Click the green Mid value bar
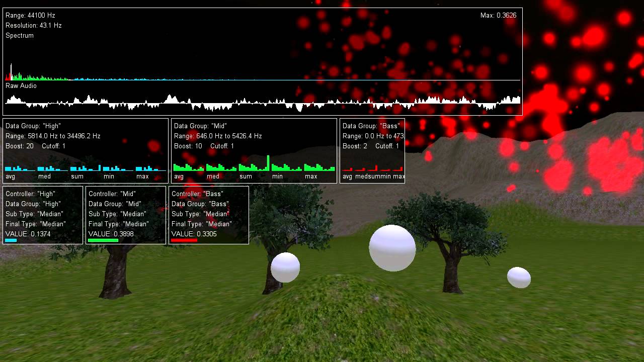 pyautogui.click(x=103, y=240)
